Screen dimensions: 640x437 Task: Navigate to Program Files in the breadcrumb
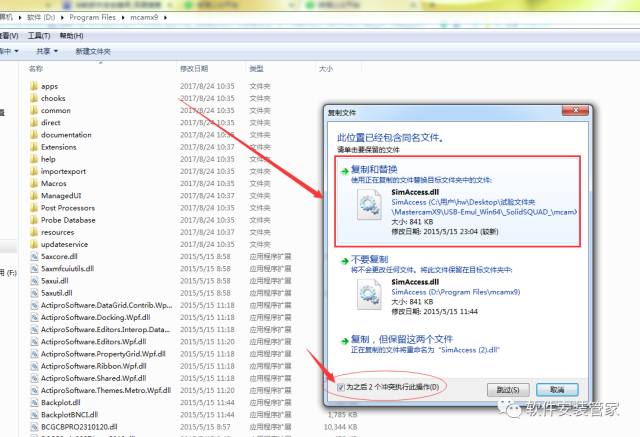[x=92, y=18]
